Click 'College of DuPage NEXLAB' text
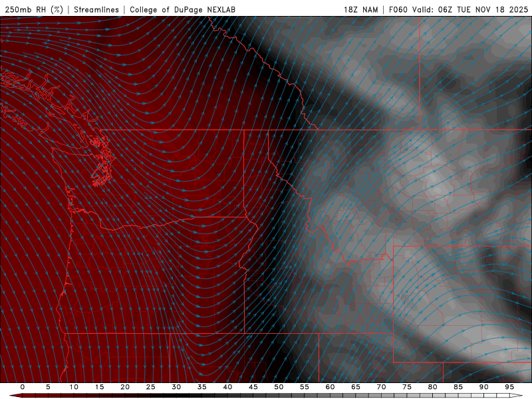Viewport: 532px width, 399px height. (182, 9)
